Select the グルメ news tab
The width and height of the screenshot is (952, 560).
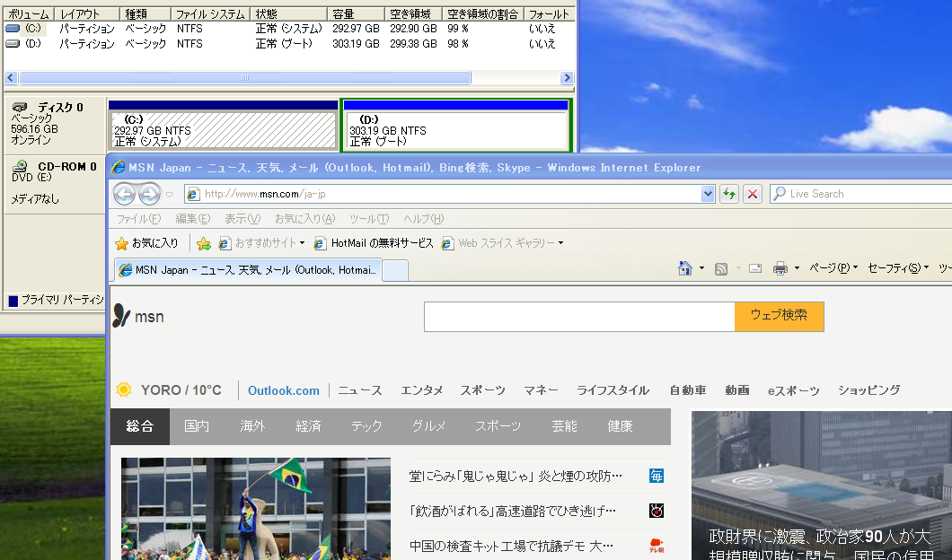click(x=428, y=426)
